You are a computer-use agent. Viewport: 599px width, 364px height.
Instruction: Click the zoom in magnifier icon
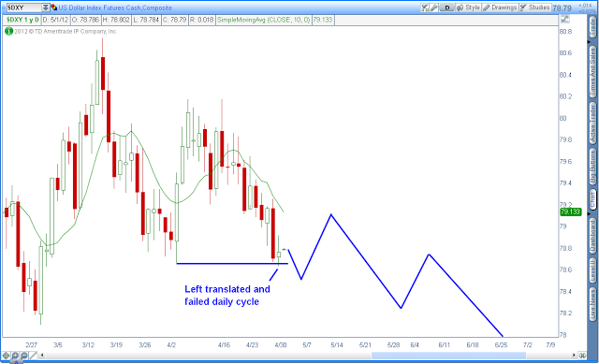click(15, 356)
